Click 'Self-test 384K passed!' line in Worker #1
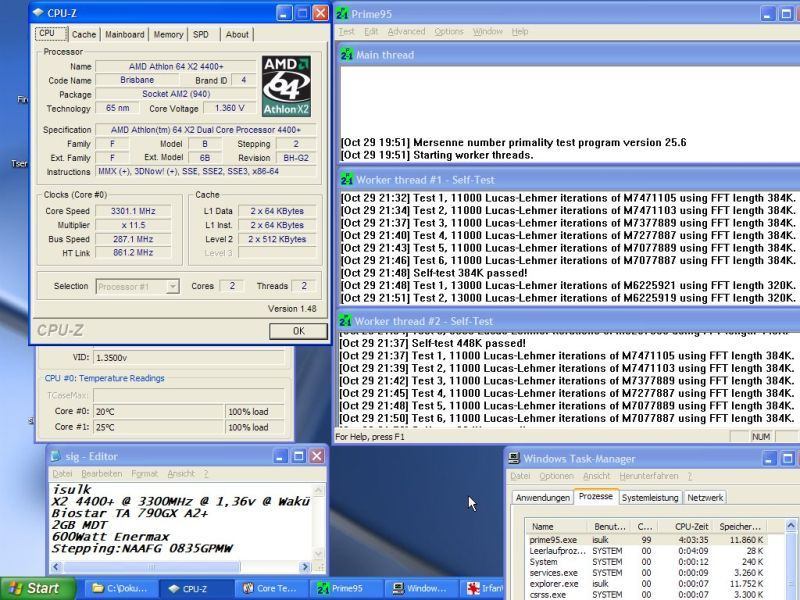This screenshot has width=800, height=600. click(x=434, y=273)
